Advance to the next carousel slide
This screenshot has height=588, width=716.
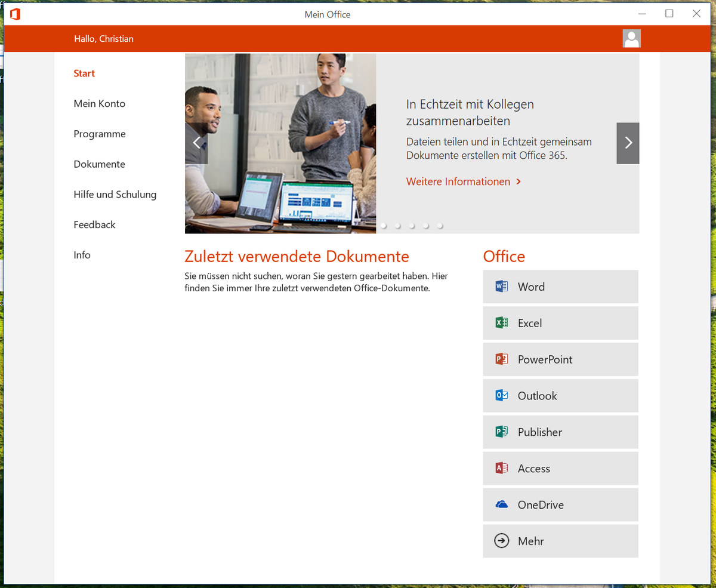[x=628, y=143]
